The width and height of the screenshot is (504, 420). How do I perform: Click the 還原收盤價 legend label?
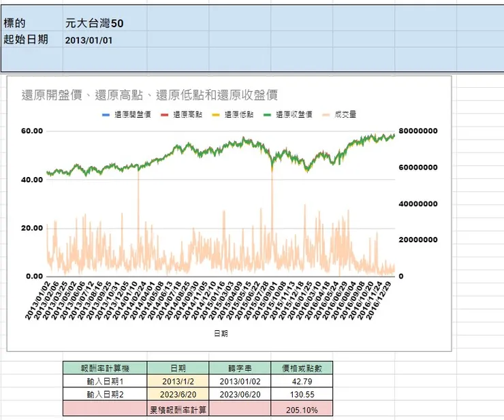[294, 114]
